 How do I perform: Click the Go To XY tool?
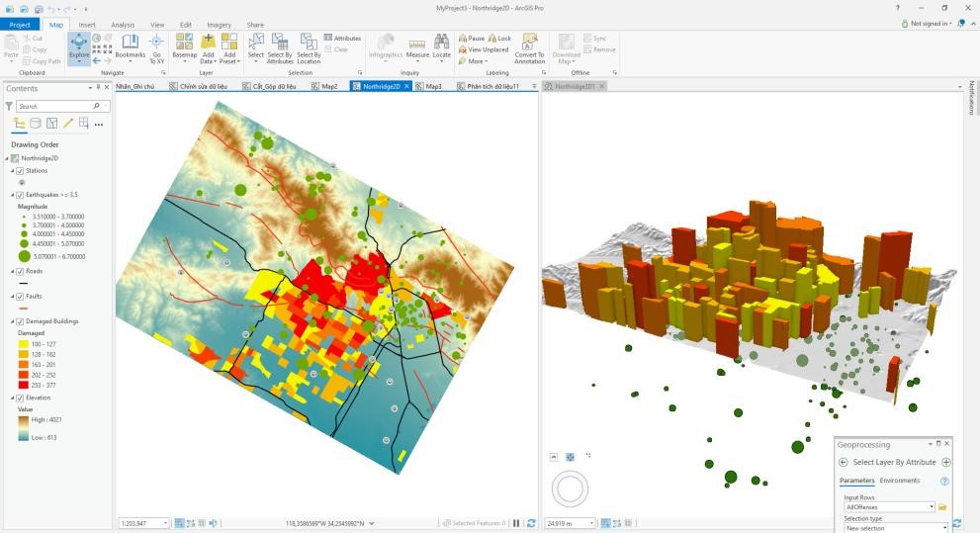(x=156, y=47)
